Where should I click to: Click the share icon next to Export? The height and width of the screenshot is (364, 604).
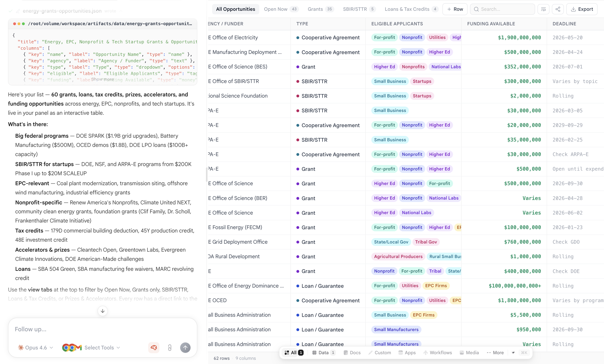pyautogui.click(x=558, y=9)
